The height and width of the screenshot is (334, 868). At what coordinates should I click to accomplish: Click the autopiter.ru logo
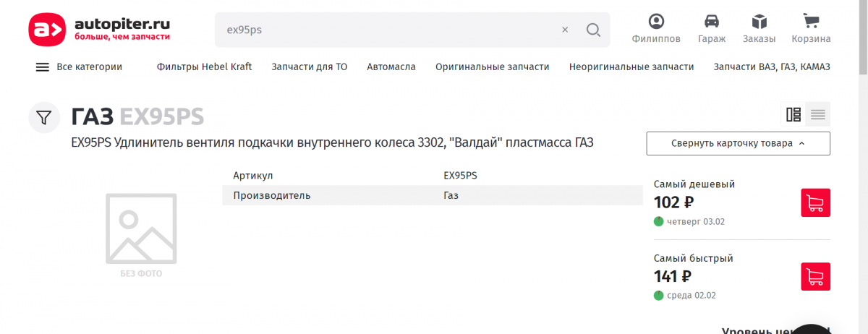[99, 30]
